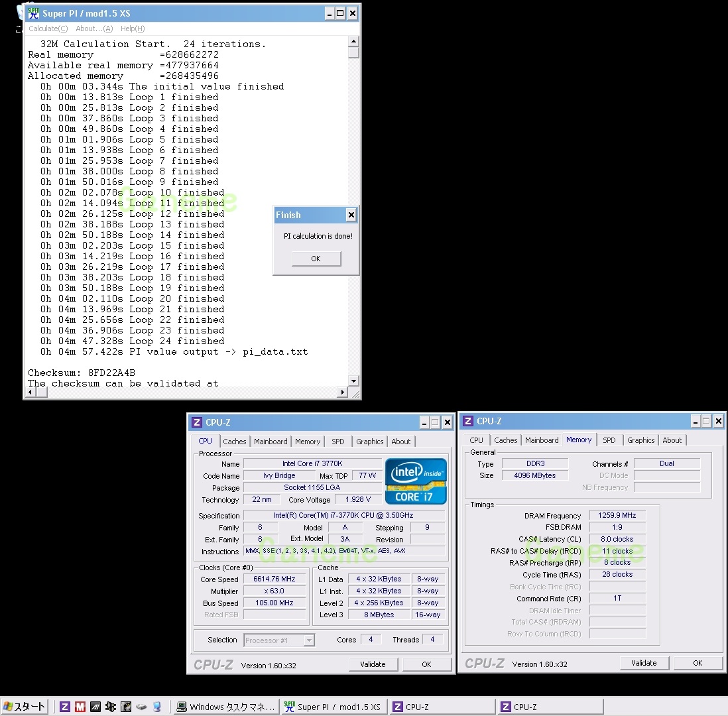Click OK in left CPU-Z window
The image size is (728, 716).
427,664
